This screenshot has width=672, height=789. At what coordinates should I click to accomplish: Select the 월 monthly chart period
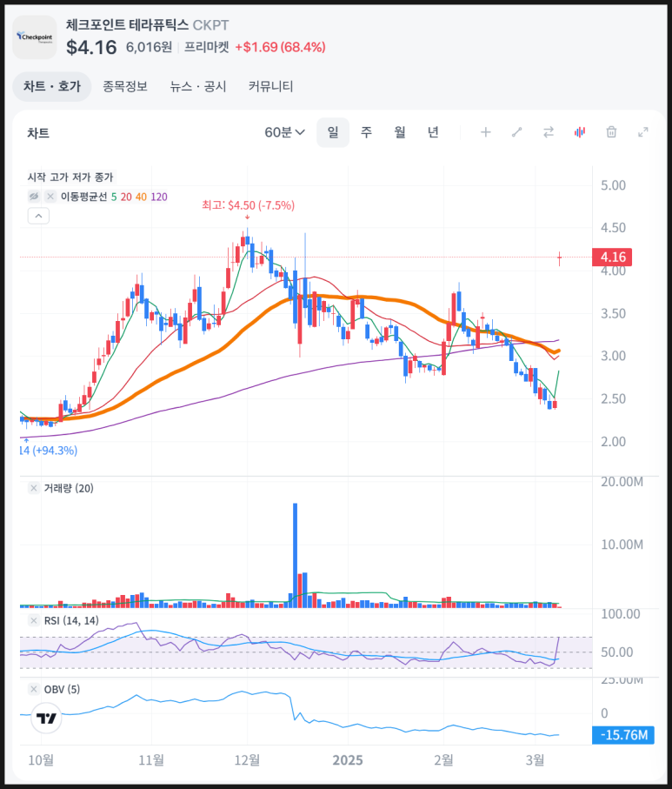click(x=400, y=132)
